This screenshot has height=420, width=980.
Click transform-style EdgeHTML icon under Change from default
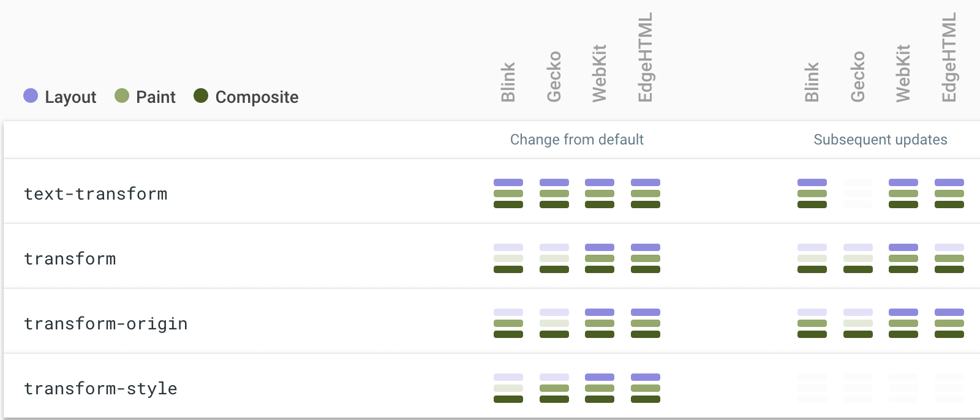[x=646, y=388]
